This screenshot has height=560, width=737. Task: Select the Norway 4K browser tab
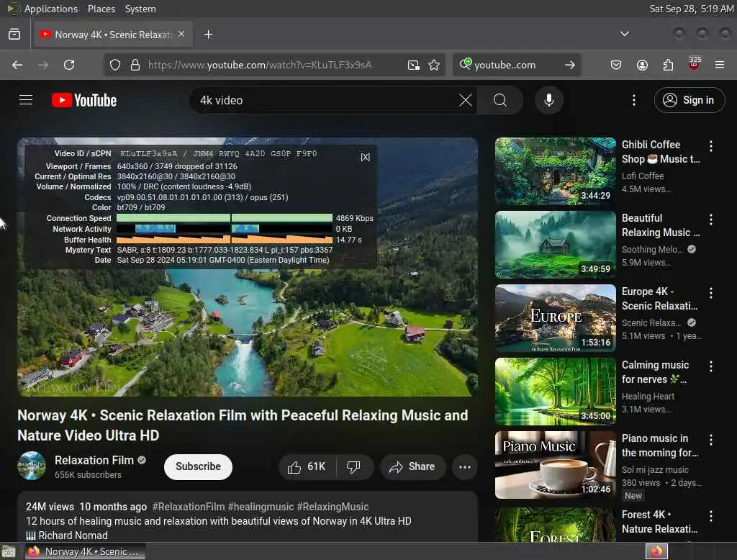tap(113, 35)
